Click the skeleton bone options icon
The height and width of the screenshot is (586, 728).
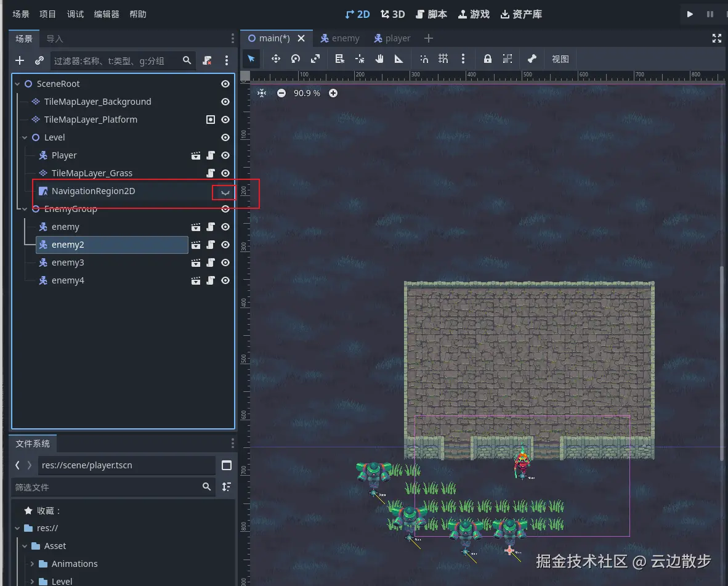532,59
